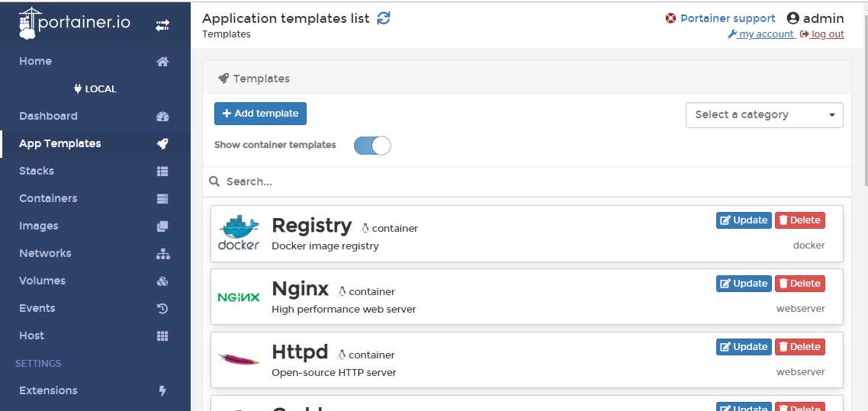Click the Extensions bolt icon
Image resolution: width=868 pixels, height=411 pixels.
(162, 391)
